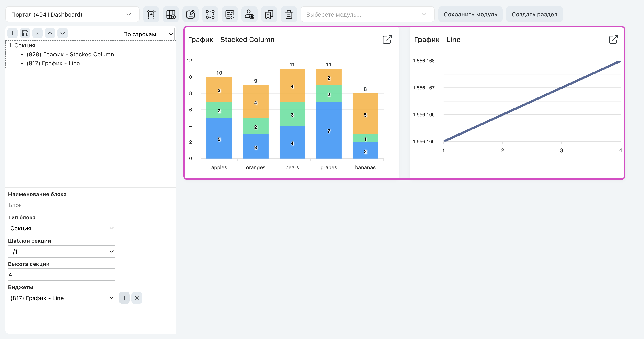Click the Создать раздел button

click(x=534, y=14)
